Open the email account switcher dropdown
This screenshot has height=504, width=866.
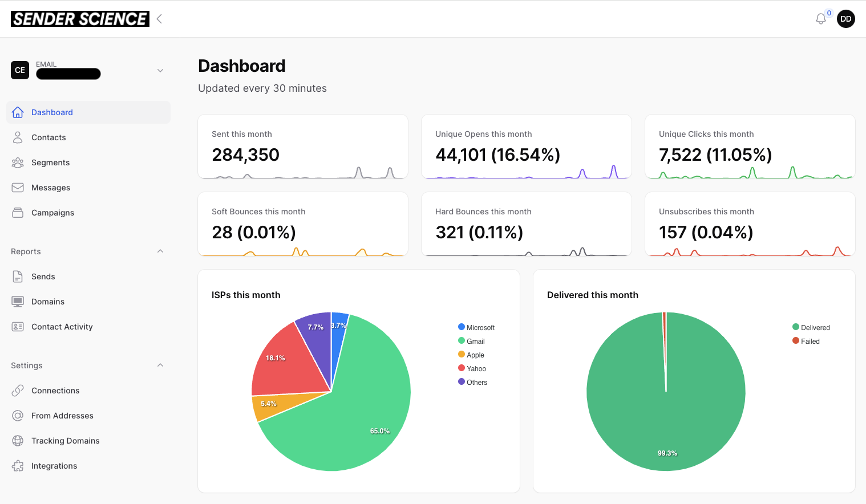[160, 71]
